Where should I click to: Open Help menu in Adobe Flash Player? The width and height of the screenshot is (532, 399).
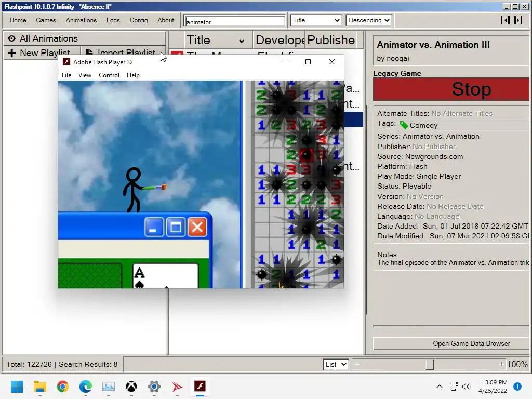pos(133,75)
